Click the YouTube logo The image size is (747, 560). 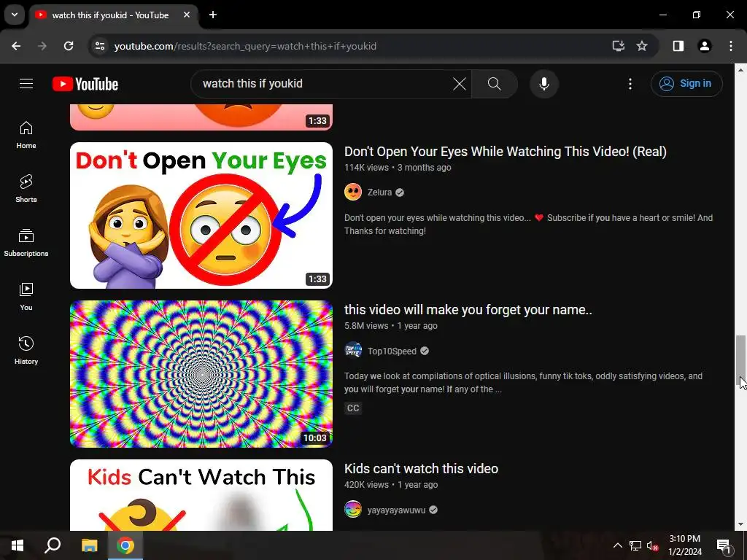click(85, 84)
